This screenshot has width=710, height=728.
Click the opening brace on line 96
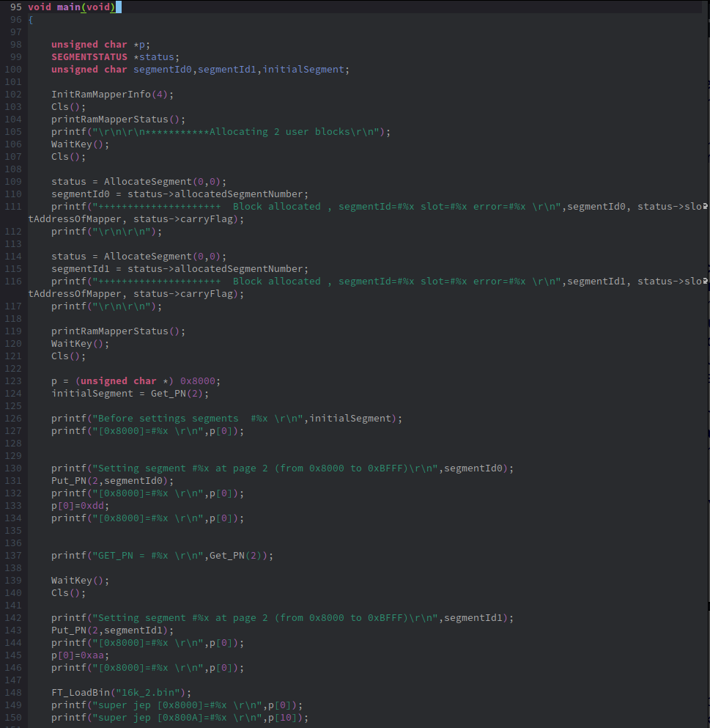coord(31,20)
